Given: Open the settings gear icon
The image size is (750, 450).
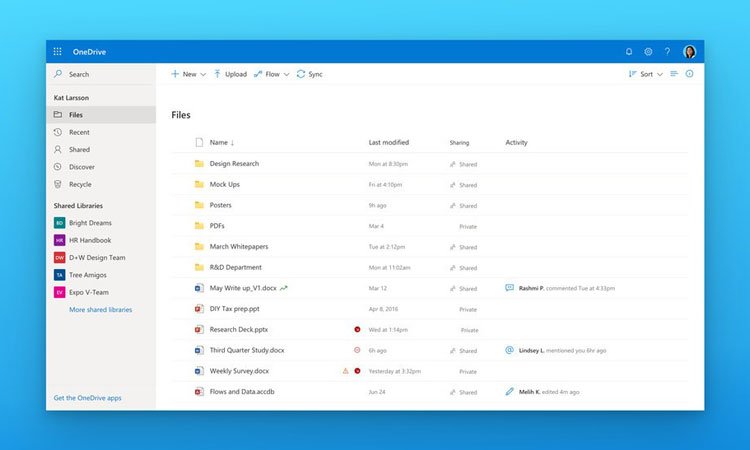Looking at the screenshot, I should [648, 51].
